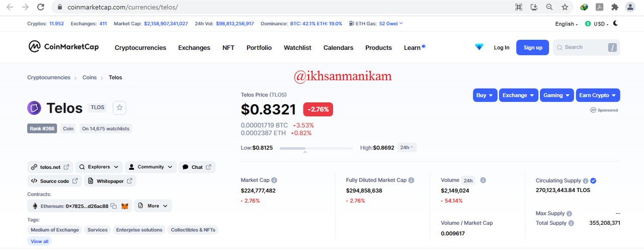Open the extensions puzzle icon
The image size is (644, 250).
click(x=614, y=7)
